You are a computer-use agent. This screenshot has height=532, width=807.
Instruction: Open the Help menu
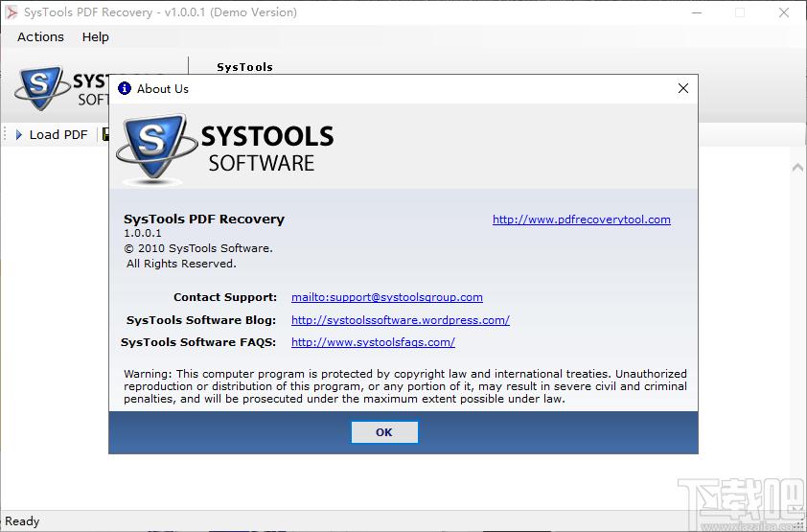click(x=95, y=37)
